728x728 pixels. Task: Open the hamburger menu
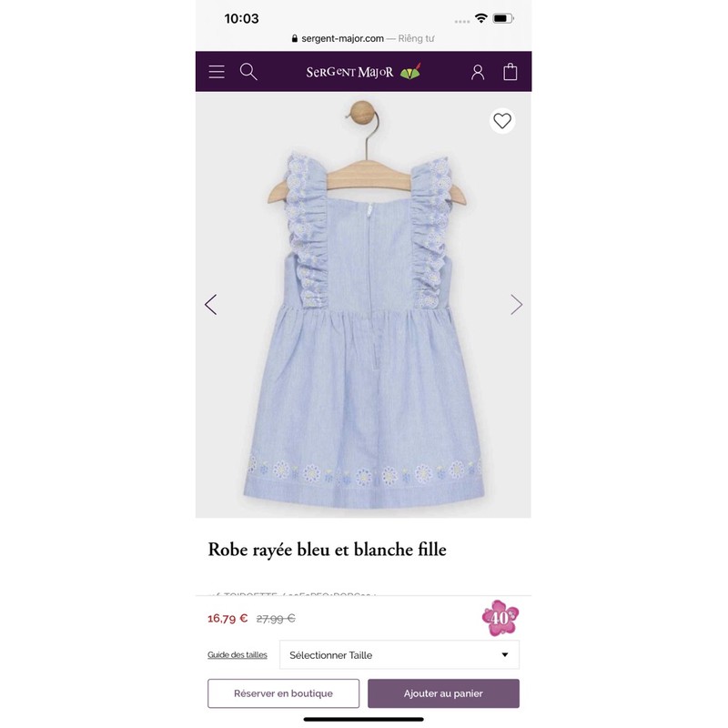point(217,72)
